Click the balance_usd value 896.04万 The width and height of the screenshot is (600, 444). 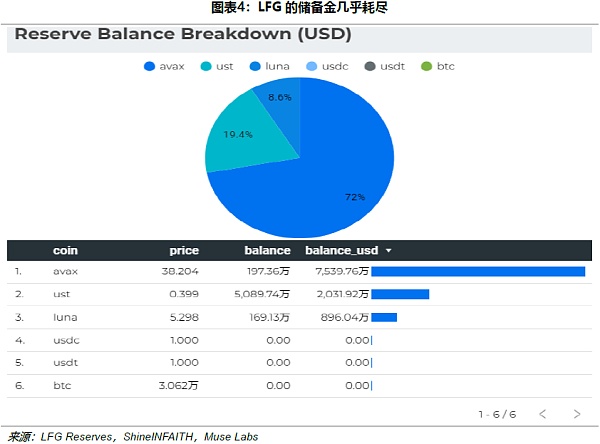click(x=345, y=317)
